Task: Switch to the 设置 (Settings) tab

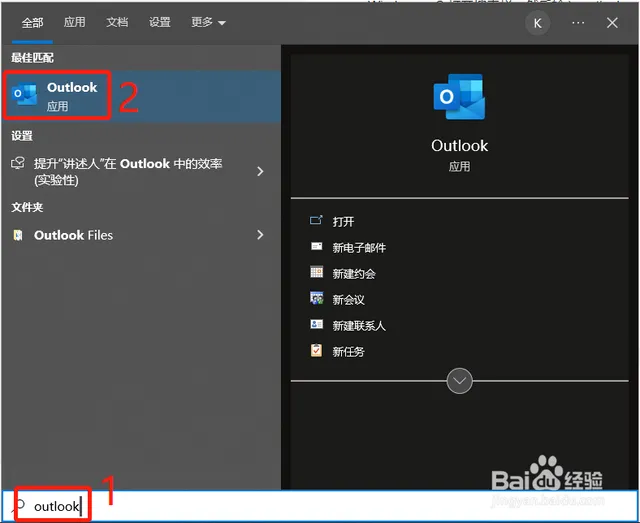Action: point(160,22)
